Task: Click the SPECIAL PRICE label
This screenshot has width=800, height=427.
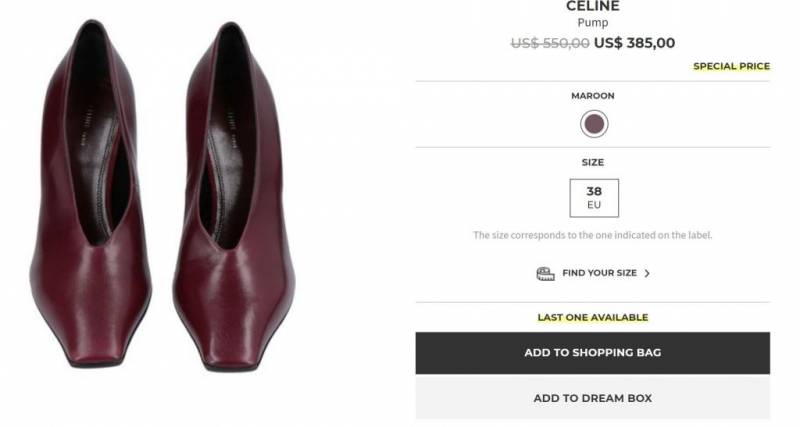Action: point(732,67)
